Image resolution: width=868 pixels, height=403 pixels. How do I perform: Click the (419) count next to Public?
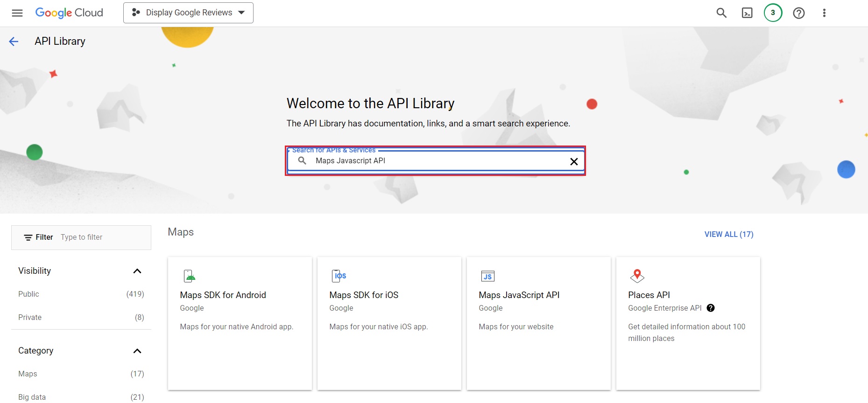135,294
